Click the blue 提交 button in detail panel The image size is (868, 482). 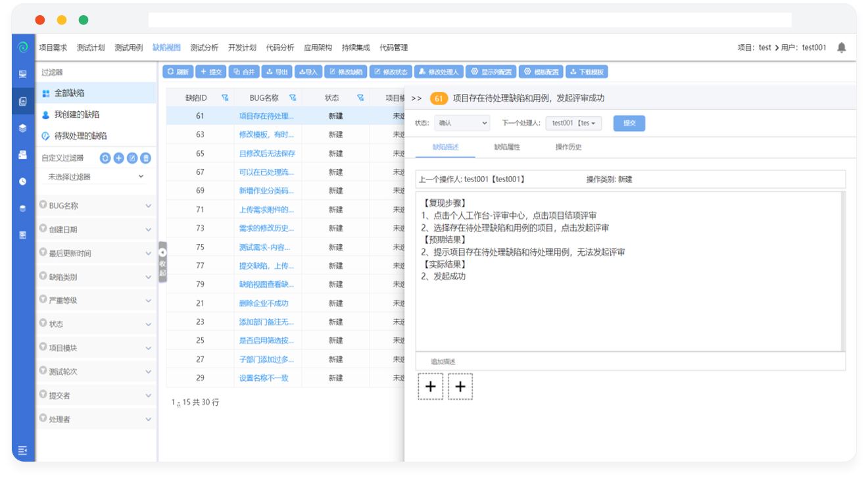(629, 123)
